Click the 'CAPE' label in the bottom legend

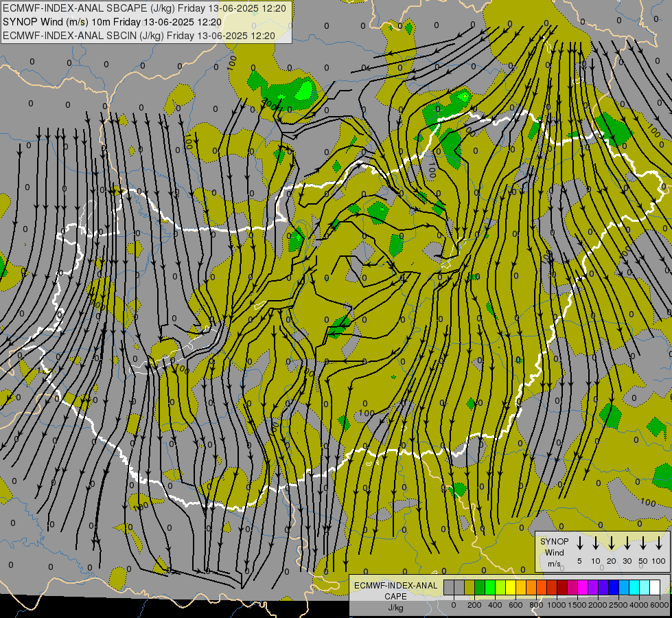click(x=395, y=597)
